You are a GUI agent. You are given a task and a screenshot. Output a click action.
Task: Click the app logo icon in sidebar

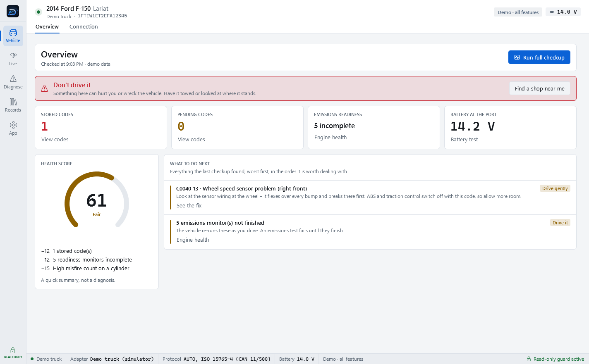coord(13,11)
